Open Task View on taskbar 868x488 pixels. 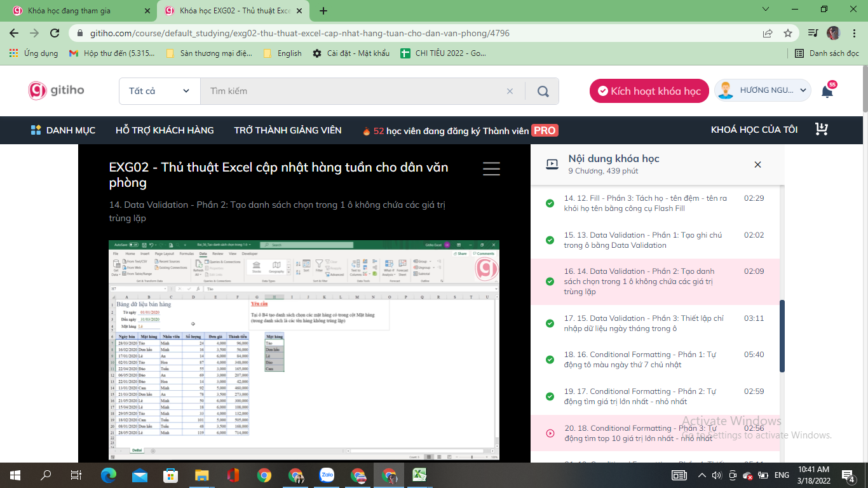pos(76,475)
